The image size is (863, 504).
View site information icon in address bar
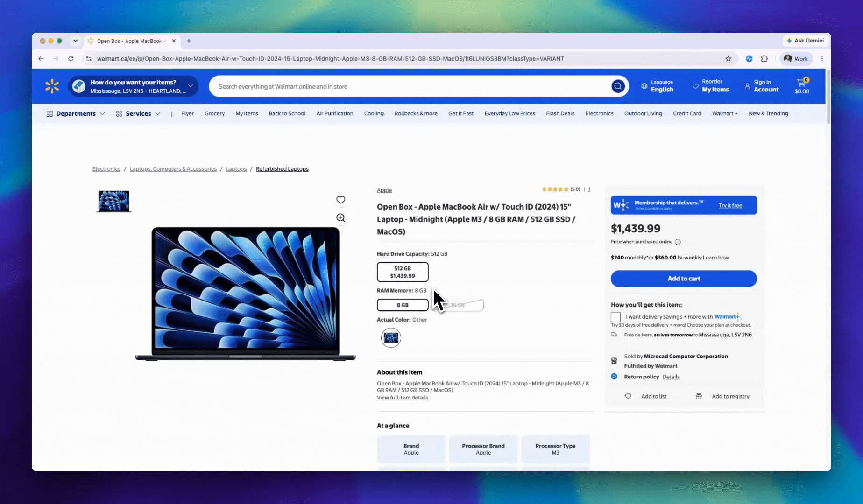(89, 59)
